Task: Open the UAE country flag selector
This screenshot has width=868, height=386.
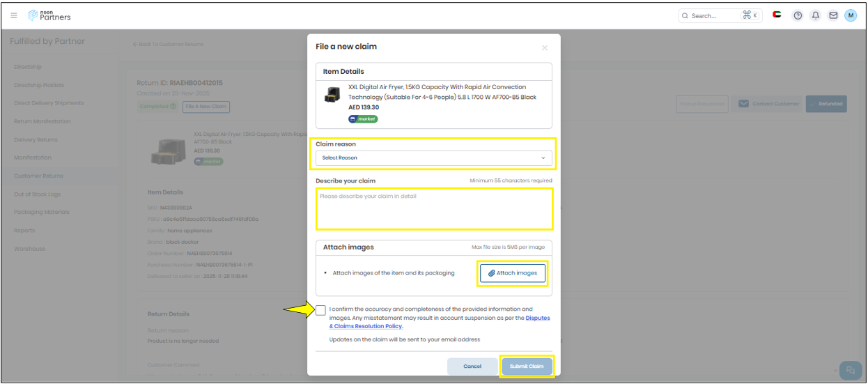Action: pyautogui.click(x=777, y=15)
